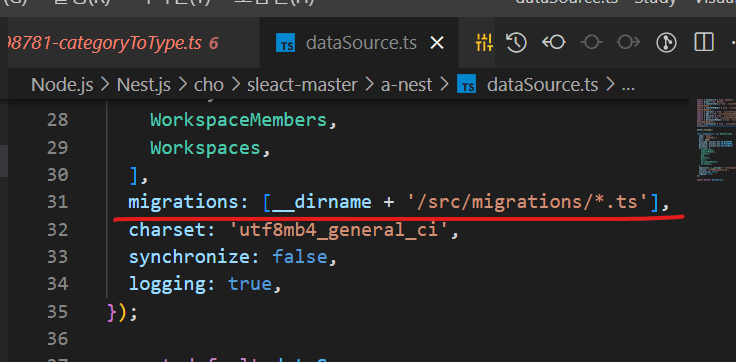Close the dataSource.ts tab

pos(437,43)
